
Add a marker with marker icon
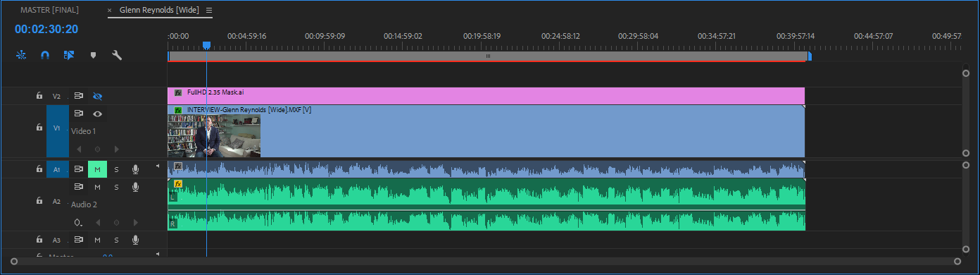(x=93, y=54)
